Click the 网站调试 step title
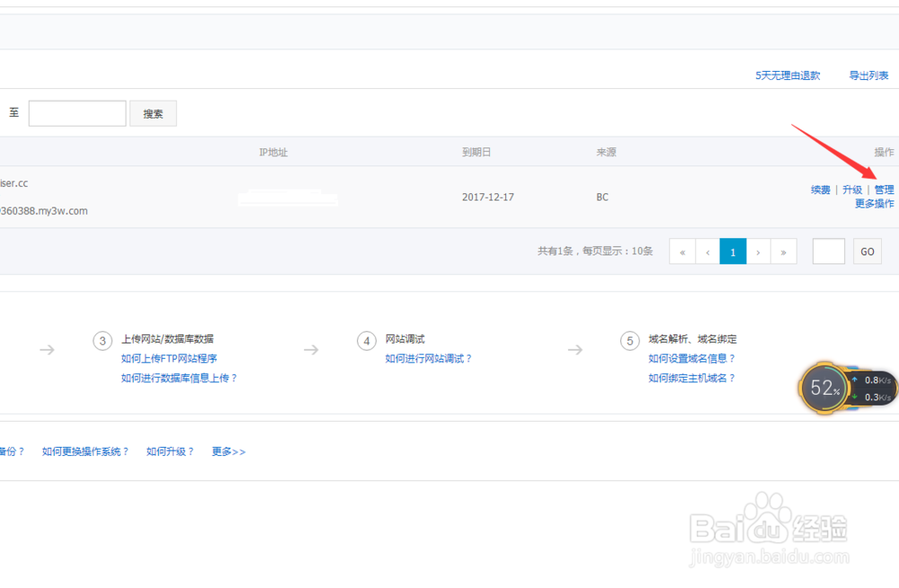This screenshot has width=899, height=588. click(x=405, y=339)
